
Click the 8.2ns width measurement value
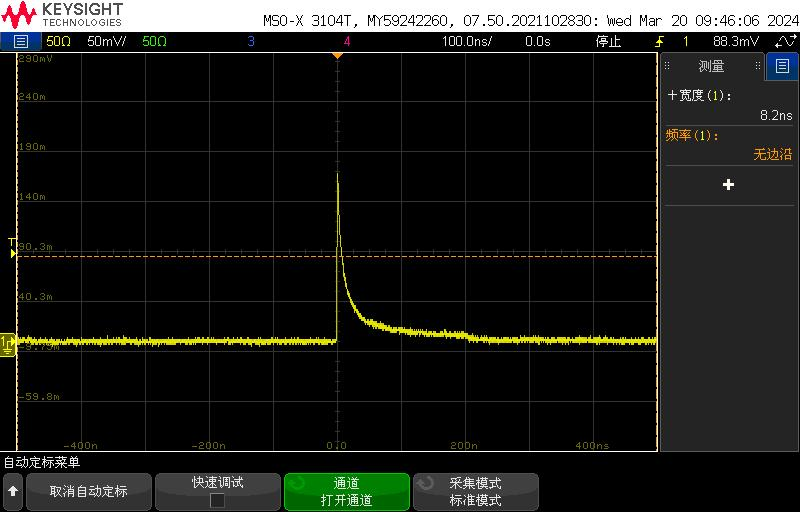click(776, 115)
